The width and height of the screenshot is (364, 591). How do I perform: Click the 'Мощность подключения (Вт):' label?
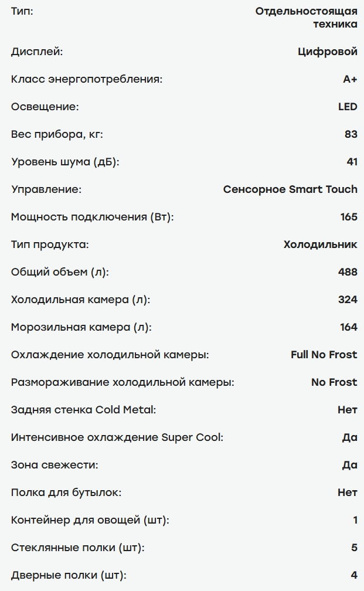click(x=93, y=217)
